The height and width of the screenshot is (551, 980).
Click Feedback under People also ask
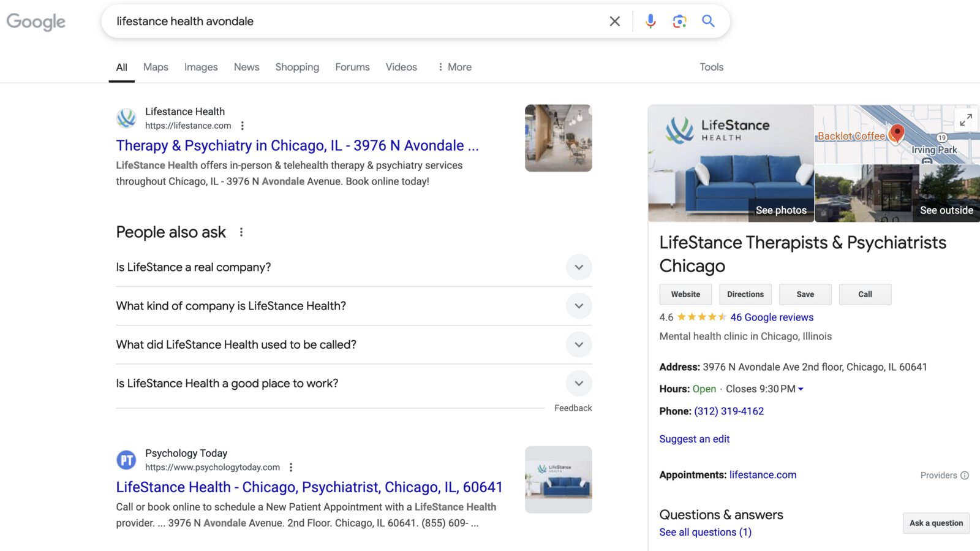click(573, 408)
